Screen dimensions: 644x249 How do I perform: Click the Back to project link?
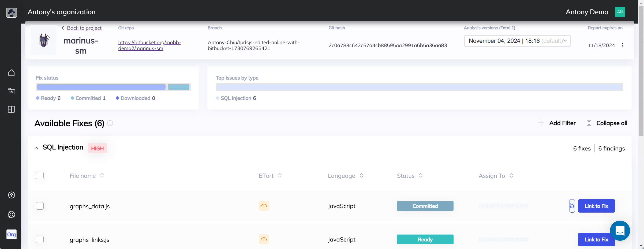click(84, 28)
